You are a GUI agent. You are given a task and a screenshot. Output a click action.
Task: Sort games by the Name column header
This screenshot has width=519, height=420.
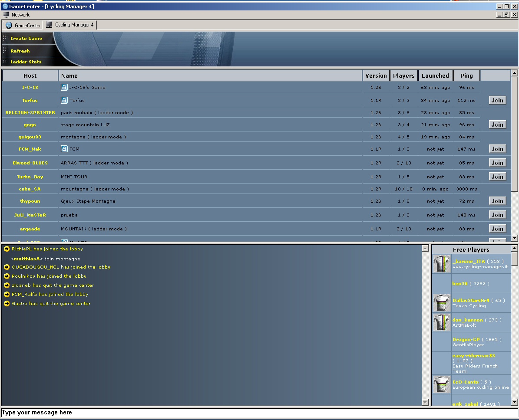[x=210, y=76]
